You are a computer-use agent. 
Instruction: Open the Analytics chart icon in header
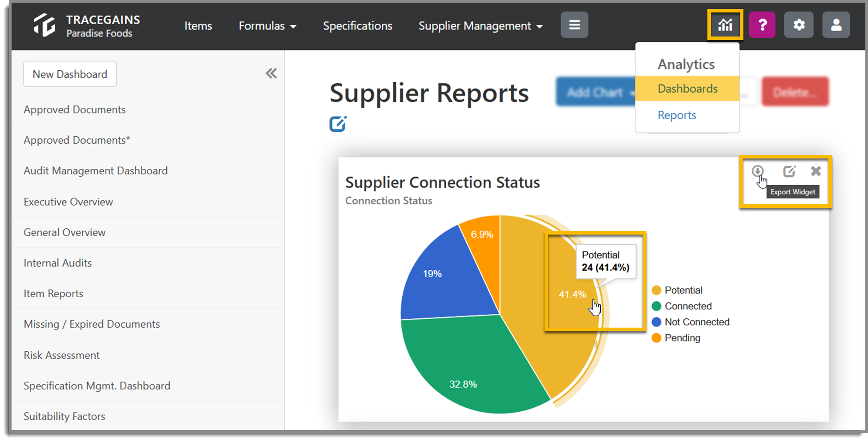coord(725,25)
